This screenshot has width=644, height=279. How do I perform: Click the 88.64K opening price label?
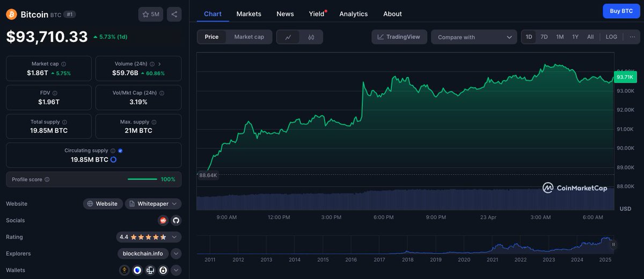[208, 175]
